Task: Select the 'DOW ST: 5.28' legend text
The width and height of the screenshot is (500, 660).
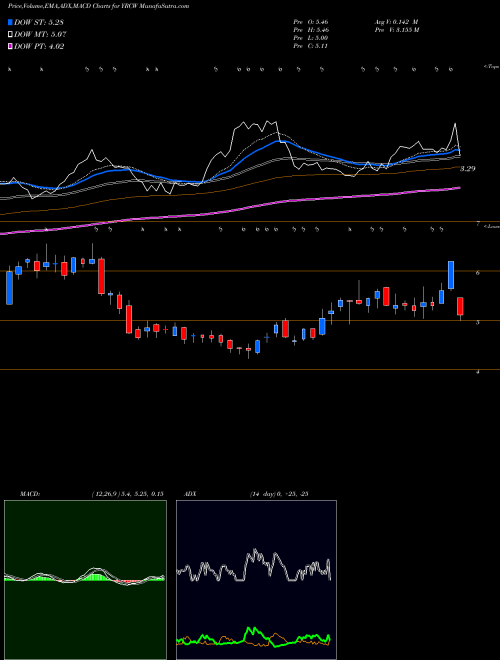Action: 39,22
